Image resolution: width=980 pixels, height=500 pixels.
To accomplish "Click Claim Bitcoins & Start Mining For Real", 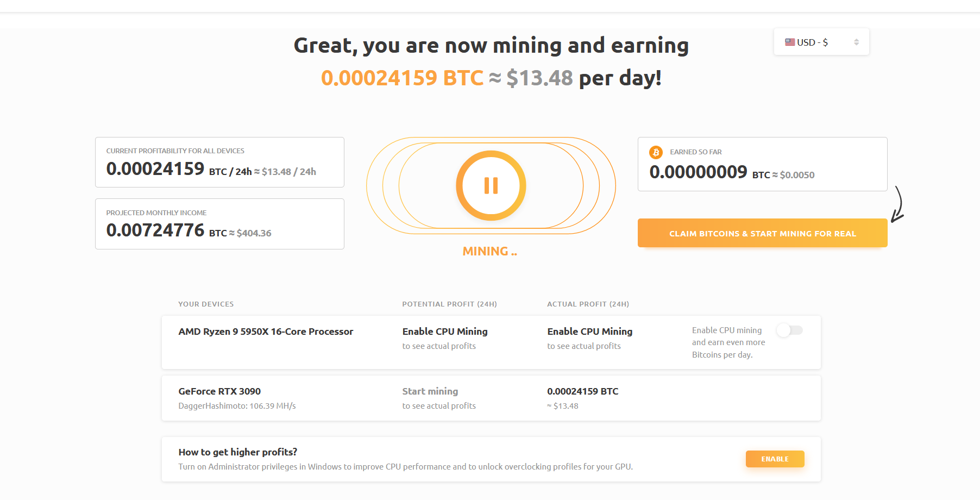I will pos(762,233).
